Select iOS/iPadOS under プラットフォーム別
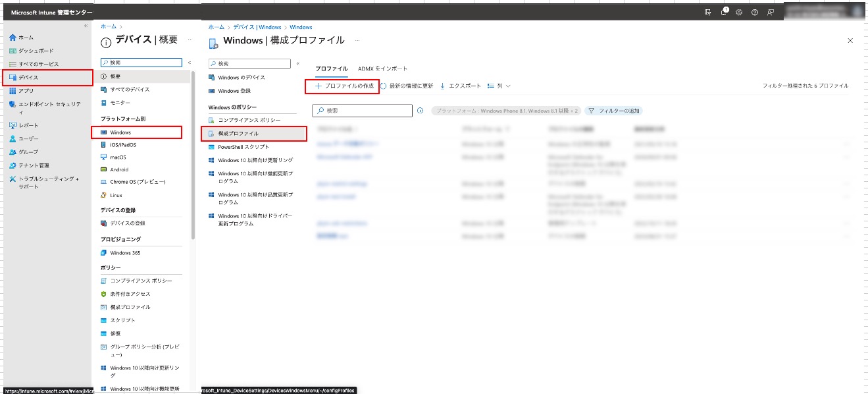 [118, 145]
